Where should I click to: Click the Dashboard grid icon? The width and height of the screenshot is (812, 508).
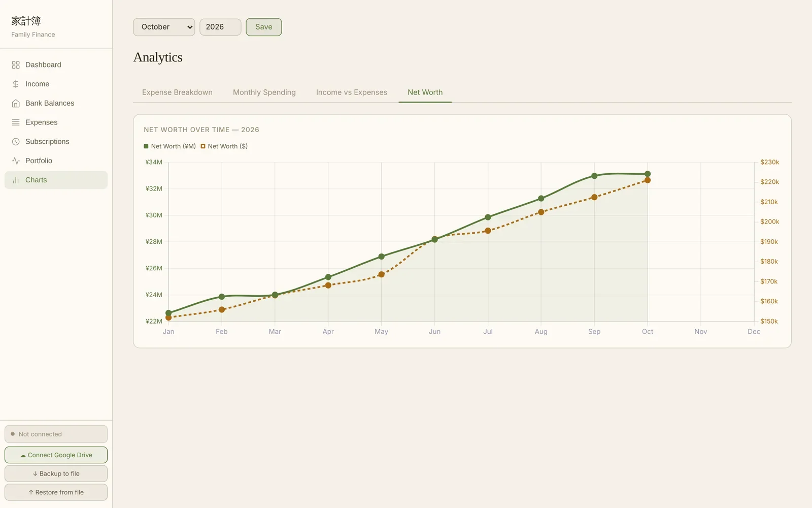click(x=16, y=65)
